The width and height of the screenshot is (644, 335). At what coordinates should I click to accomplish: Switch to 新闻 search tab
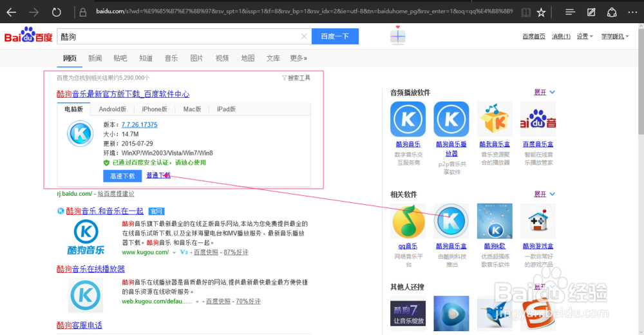click(95, 58)
